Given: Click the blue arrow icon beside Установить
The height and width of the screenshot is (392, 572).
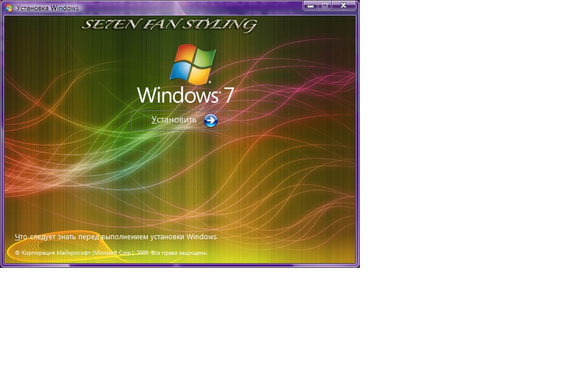Looking at the screenshot, I should (x=210, y=120).
